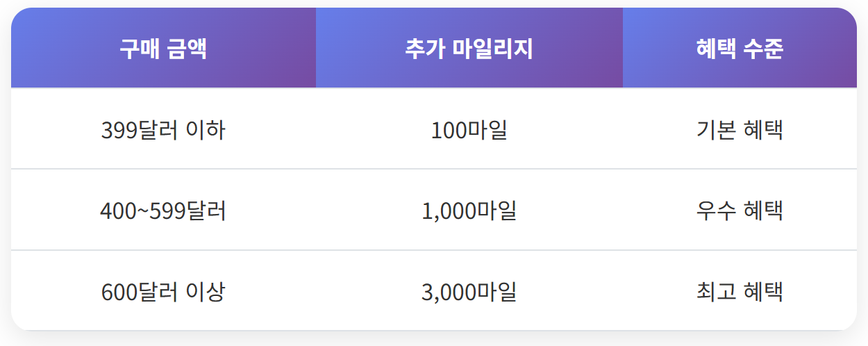This screenshot has width=868, height=346.
Task: Click the 100마일 cell
Action: [469, 129]
